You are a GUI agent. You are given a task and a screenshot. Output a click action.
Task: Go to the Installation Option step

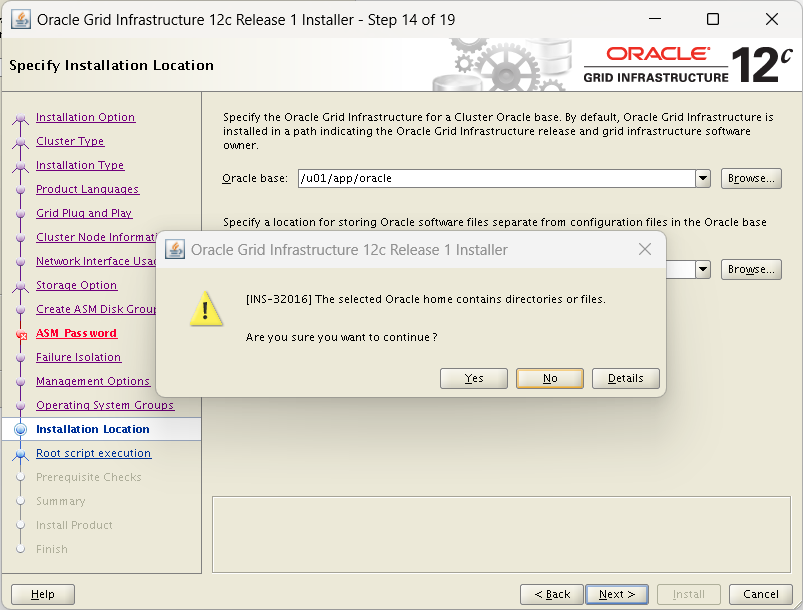(86, 117)
